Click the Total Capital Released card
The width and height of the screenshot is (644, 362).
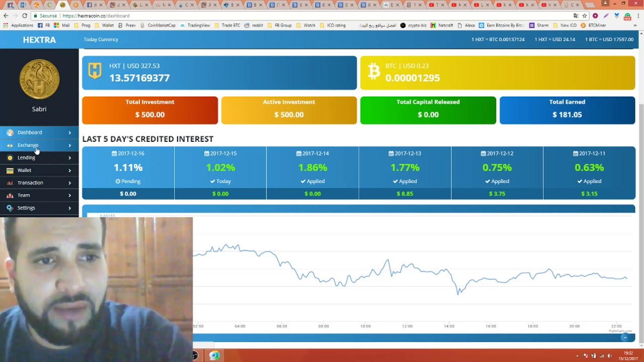click(428, 110)
